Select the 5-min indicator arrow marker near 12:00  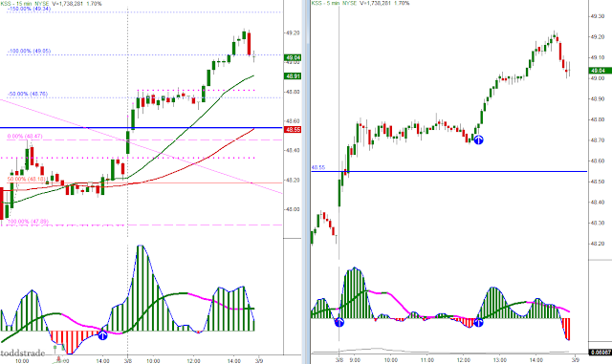tap(478, 322)
